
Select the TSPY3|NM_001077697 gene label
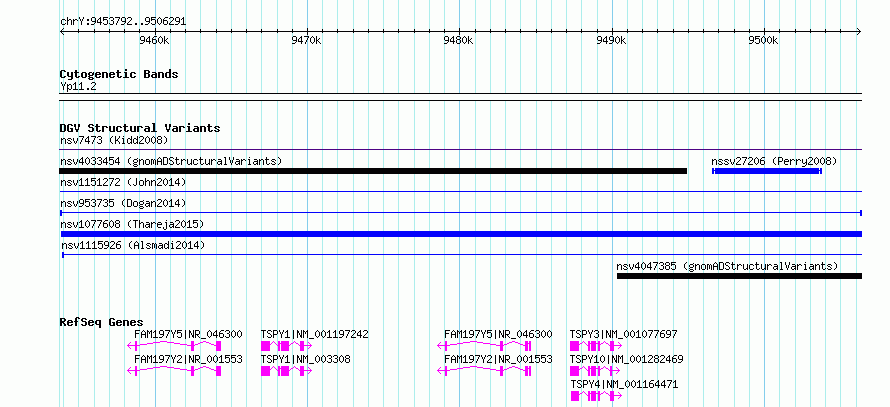pyautogui.click(x=624, y=334)
